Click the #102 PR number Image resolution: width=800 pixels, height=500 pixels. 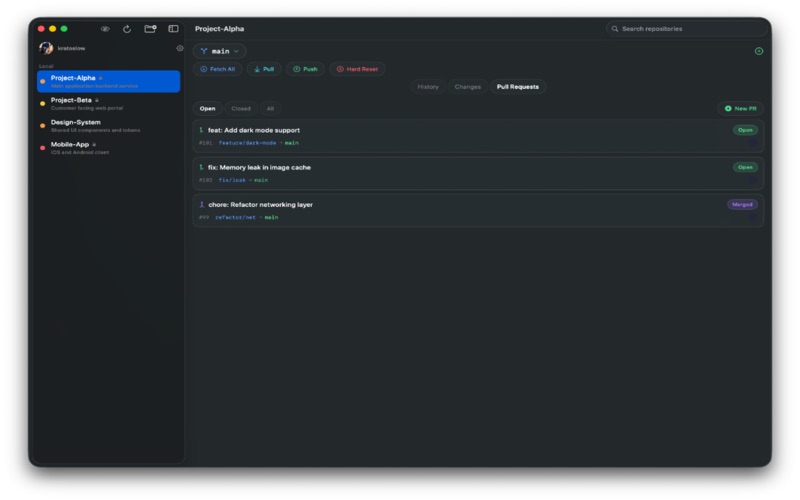click(206, 180)
